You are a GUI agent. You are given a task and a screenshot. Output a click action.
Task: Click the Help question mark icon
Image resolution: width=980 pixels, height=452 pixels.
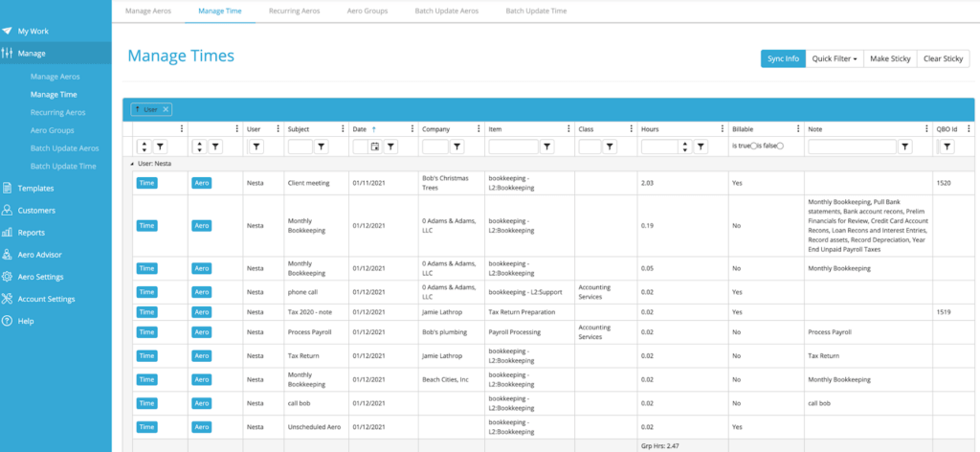tap(7, 321)
